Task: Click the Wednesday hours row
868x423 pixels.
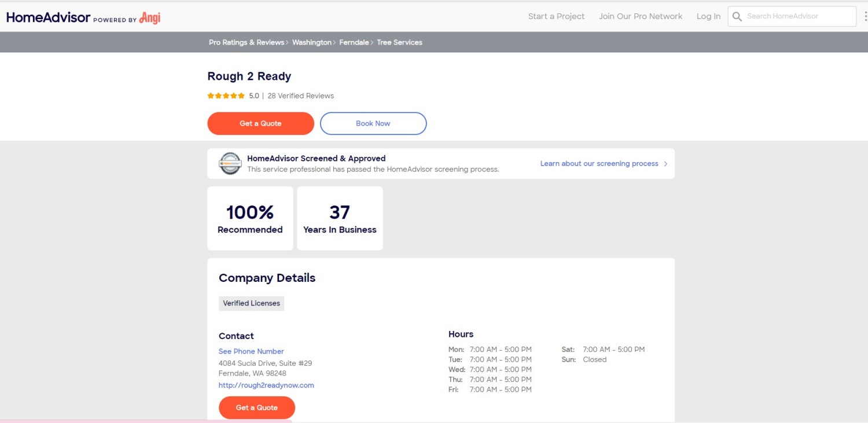Action: (490, 370)
